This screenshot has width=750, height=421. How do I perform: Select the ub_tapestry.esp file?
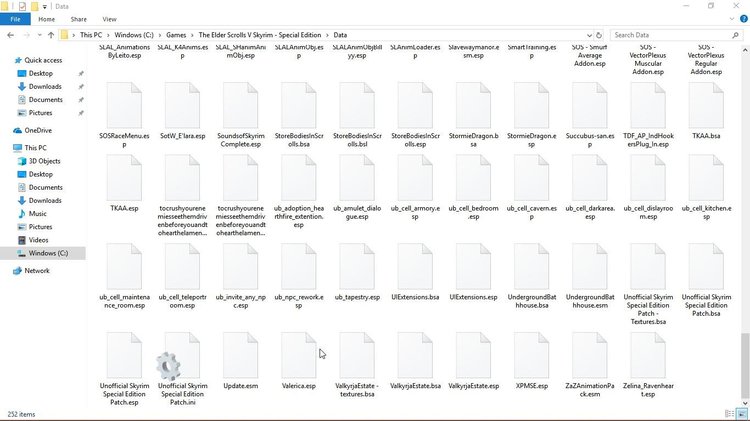tap(357, 272)
